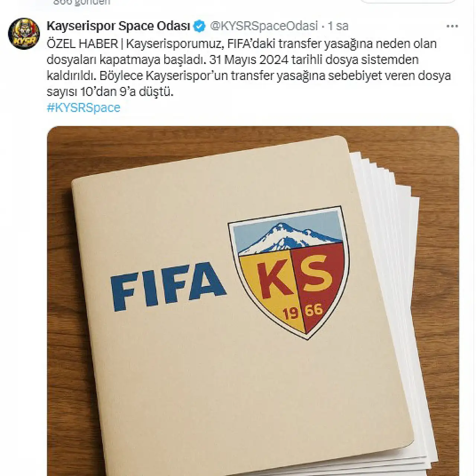Open the #KYSRSpace hashtag link

pyautogui.click(x=84, y=107)
